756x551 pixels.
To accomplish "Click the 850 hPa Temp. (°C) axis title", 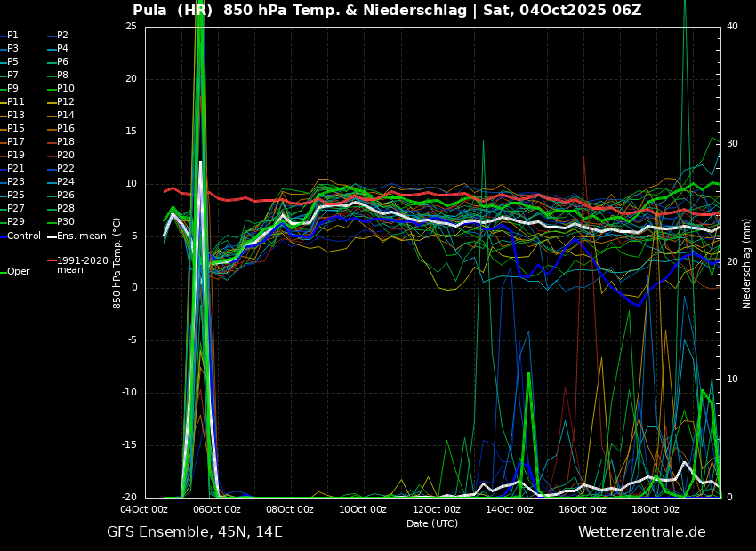I will pos(117,263).
